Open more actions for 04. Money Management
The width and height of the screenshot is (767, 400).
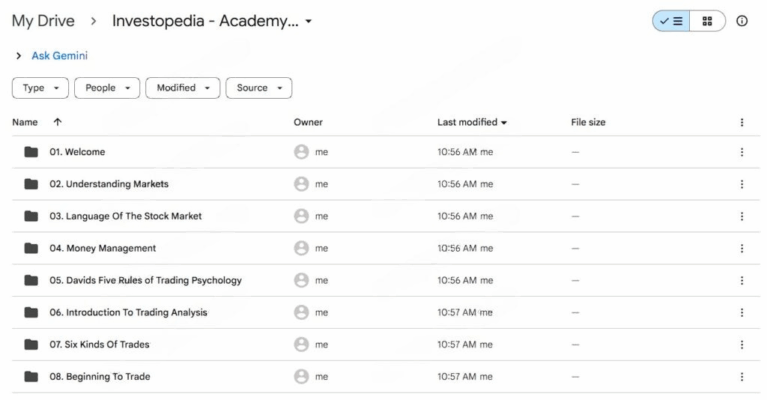742,248
